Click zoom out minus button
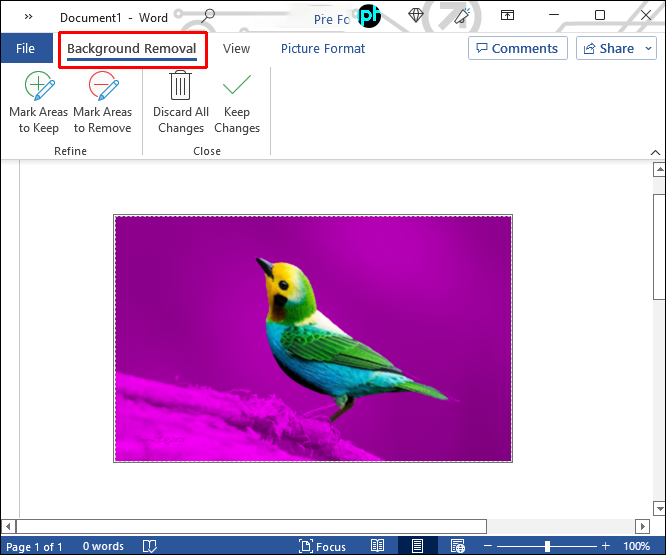The width and height of the screenshot is (666, 555). pos(488,546)
